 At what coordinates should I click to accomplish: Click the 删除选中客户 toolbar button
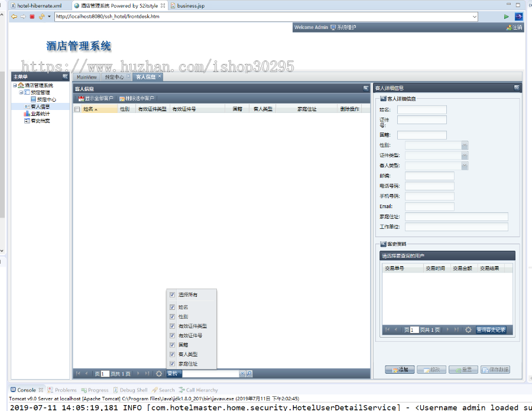137,98
